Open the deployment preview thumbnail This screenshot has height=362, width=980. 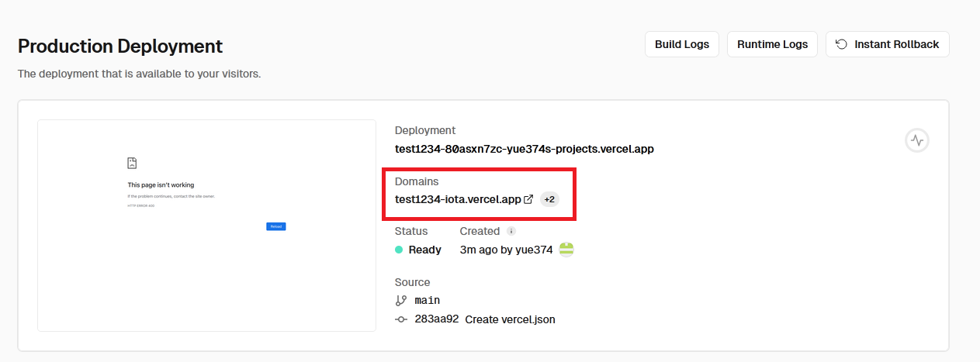point(206,226)
